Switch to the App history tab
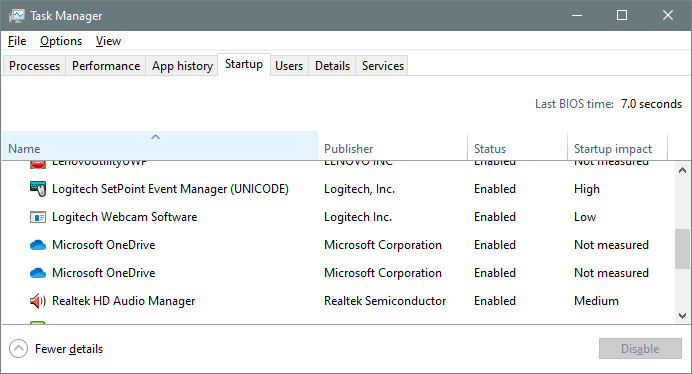The image size is (692, 374). pyautogui.click(x=182, y=66)
